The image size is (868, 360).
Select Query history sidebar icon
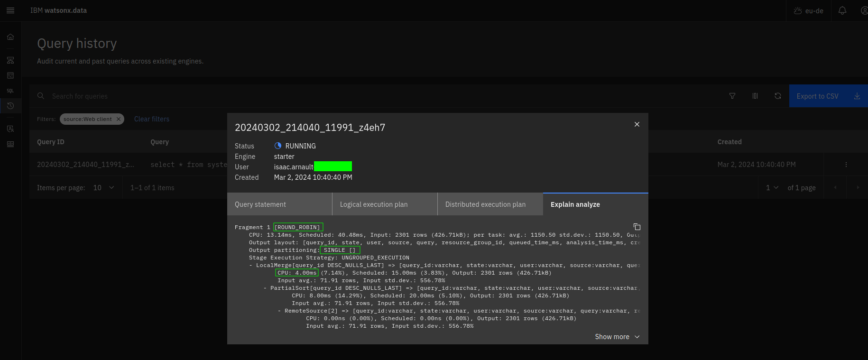coord(10,106)
